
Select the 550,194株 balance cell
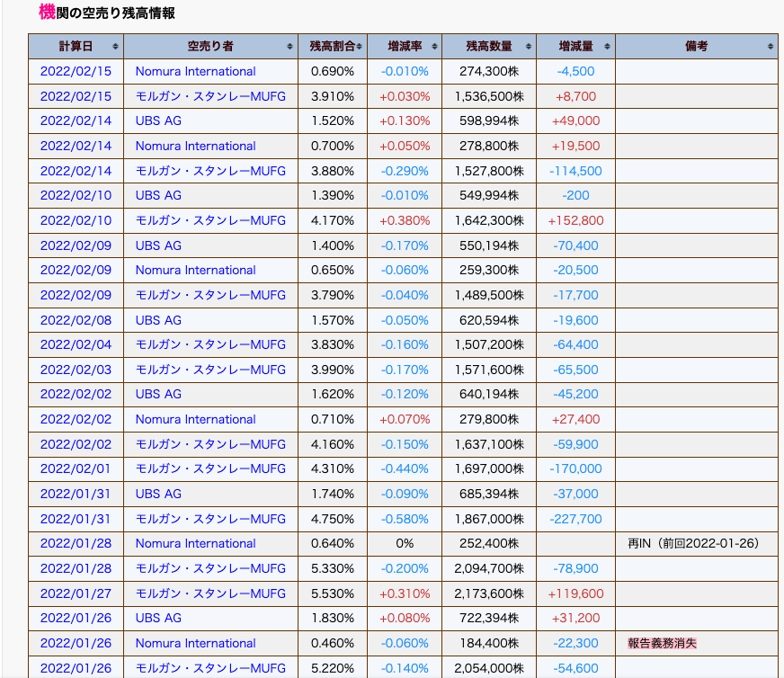pyautogui.click(x=489, y=245)
